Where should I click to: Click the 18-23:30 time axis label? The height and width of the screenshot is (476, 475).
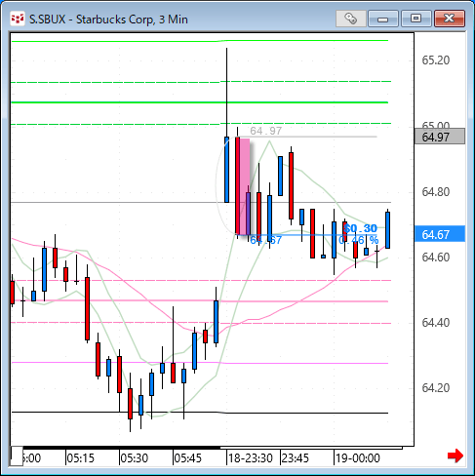click(x=250, y=458)
